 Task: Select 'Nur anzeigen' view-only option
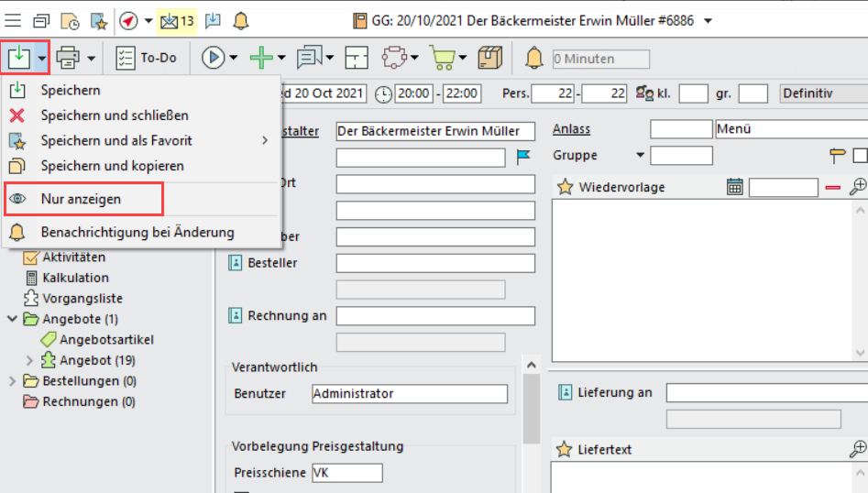pos(81,199)
